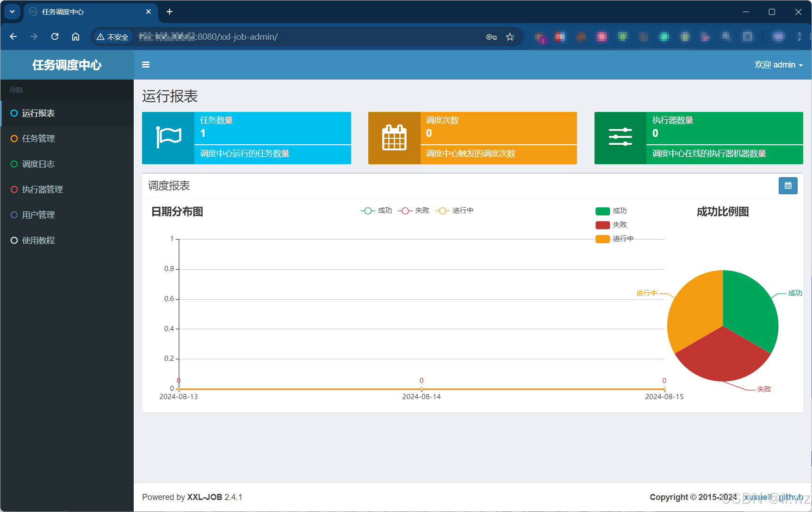
Task: Toggle sidebar with hamburger menu icon
Action: pos(146,65)
